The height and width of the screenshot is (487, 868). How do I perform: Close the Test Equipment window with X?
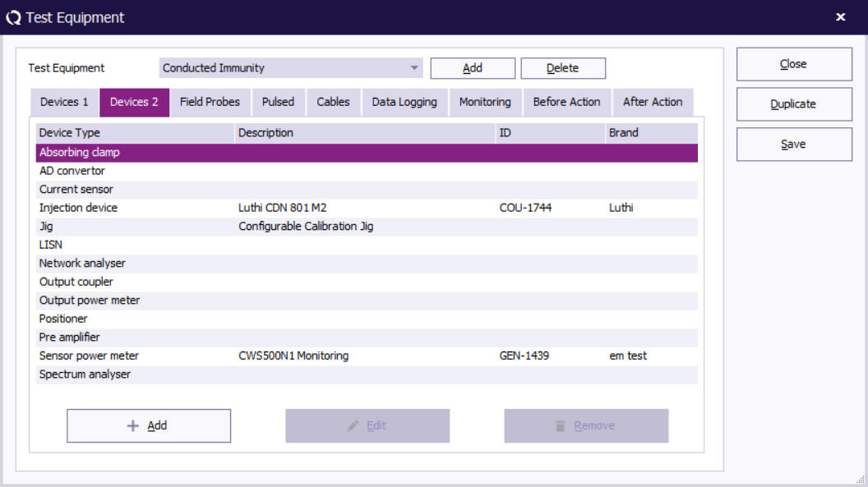[840, 17]
